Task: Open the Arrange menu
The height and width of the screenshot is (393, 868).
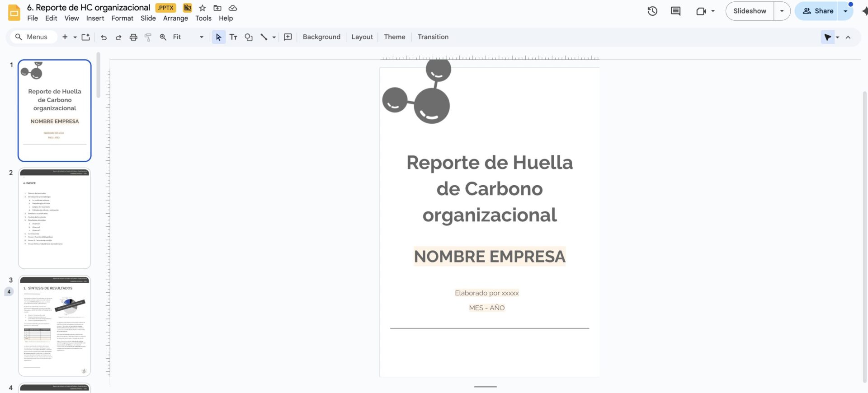Action: [175, 19]
